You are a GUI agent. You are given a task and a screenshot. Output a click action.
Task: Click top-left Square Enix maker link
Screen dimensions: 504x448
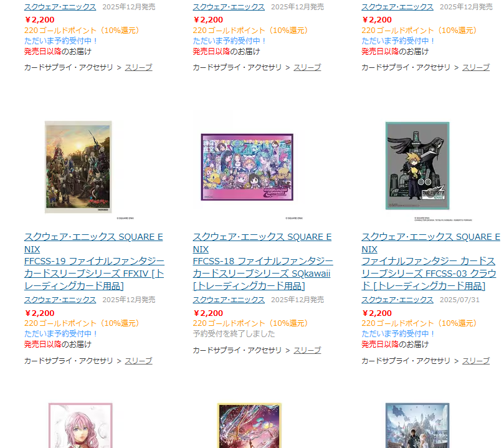[60, 7]
